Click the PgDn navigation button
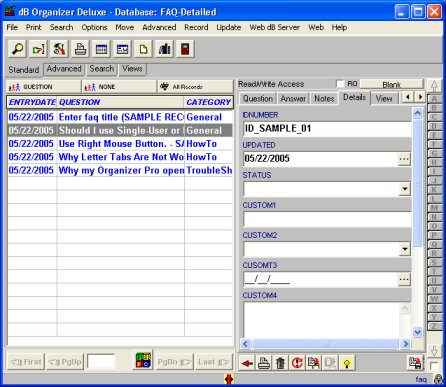 174,362
